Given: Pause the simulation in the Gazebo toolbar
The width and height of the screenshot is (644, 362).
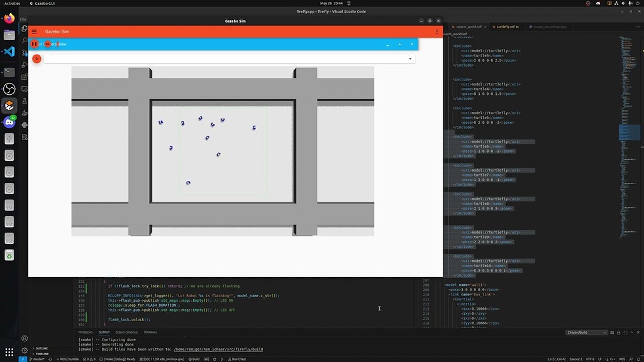Looking at the screenshot, I should click(34, 44).
